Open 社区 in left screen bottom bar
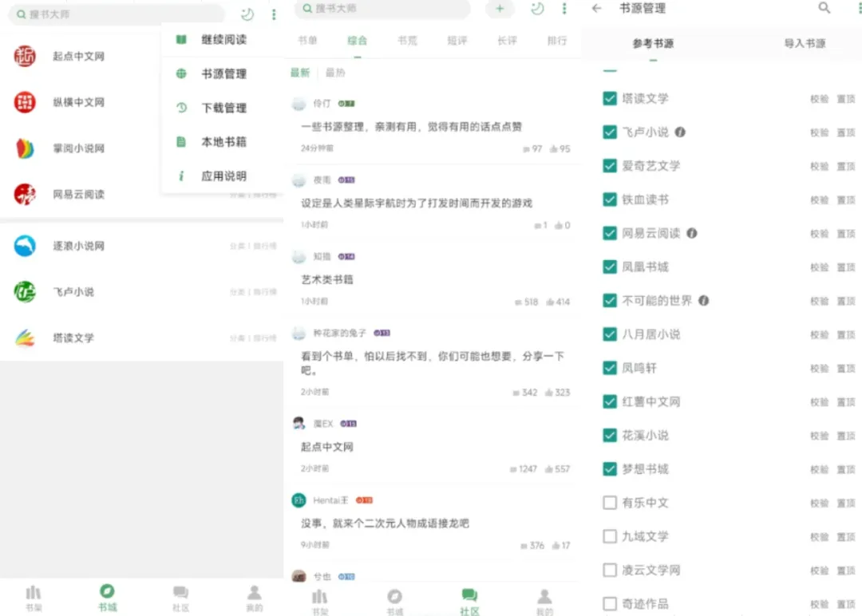 (181, 598)
